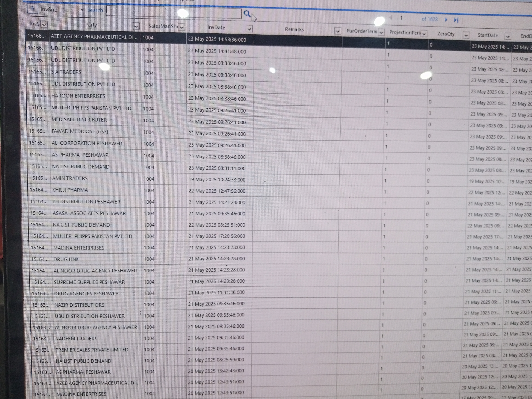Click the Search label link
532x399 pixels.
tap(95, 10)
